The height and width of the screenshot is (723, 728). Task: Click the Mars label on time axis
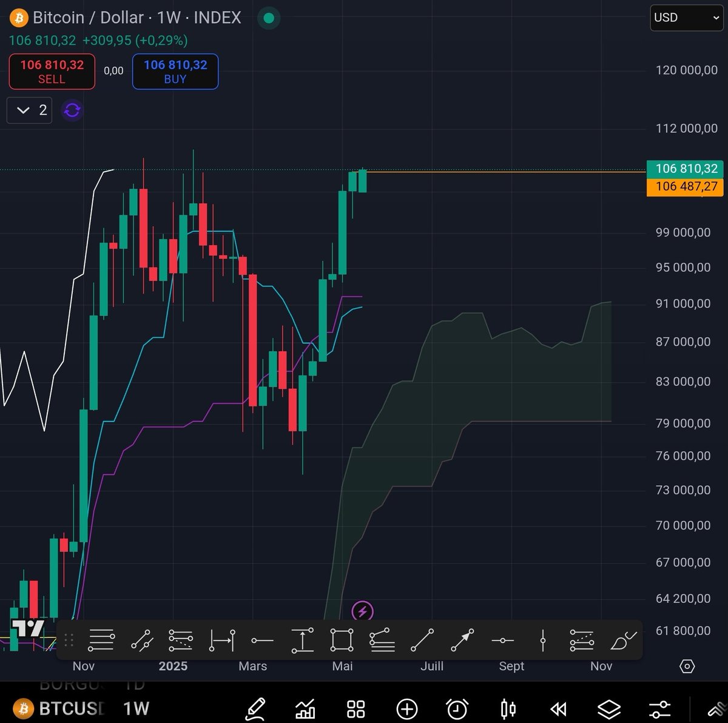[253, 667]
